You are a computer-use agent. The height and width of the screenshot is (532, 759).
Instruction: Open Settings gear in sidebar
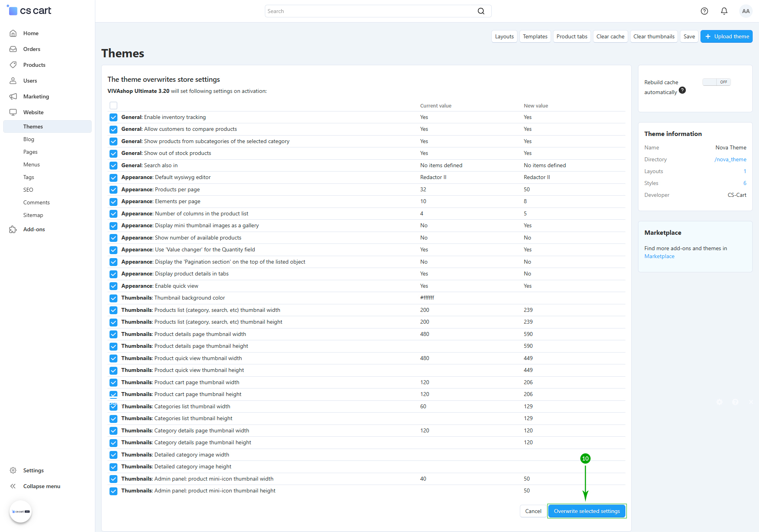click(x=13, y=470)
